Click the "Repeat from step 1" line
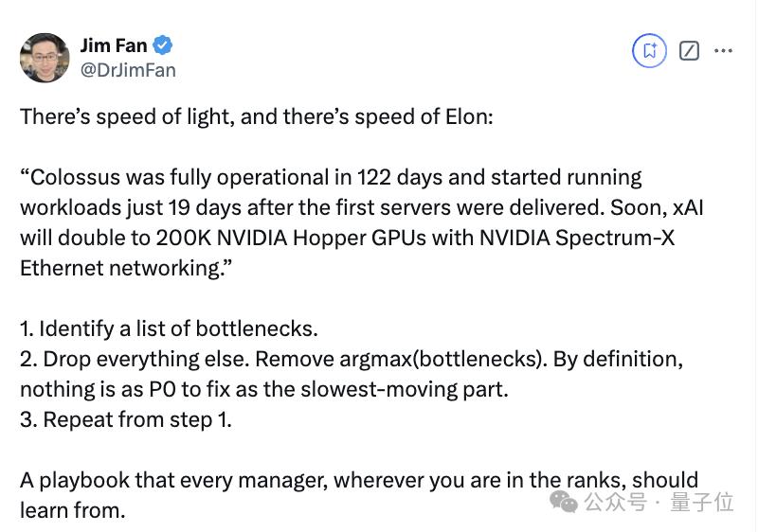Screen dimensions: 758x532 (x=126, y=419)
